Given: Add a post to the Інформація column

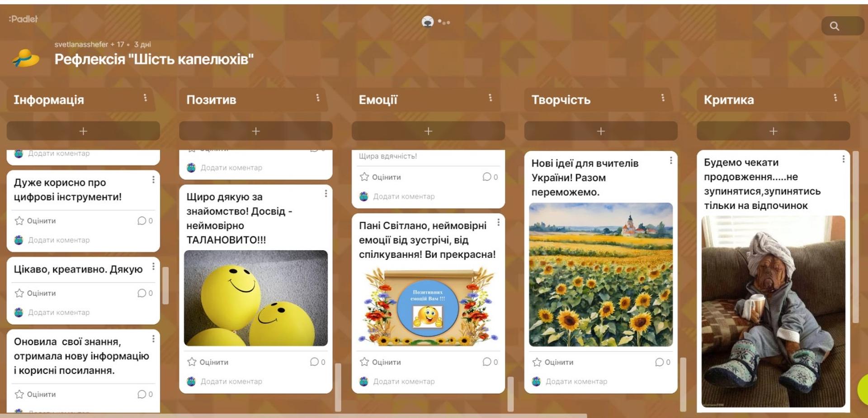Looking at the screenshot, I should pyautogui.click(x=83, y=131).
